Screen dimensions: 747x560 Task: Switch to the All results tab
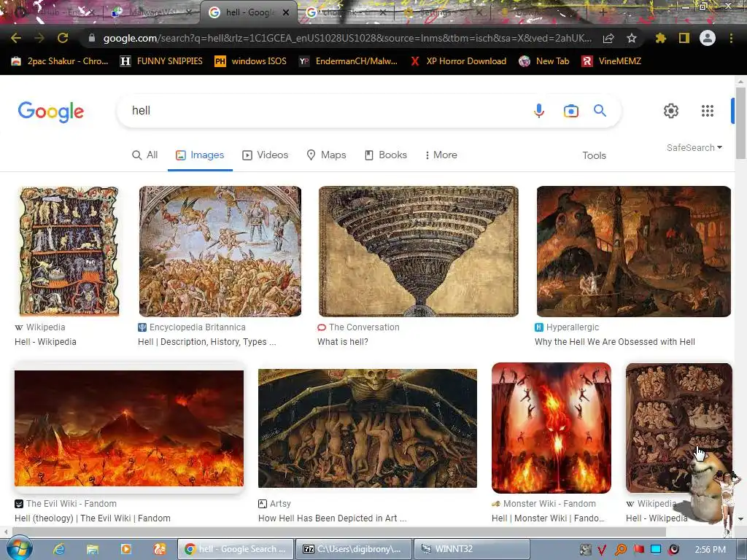coord(145,155)
